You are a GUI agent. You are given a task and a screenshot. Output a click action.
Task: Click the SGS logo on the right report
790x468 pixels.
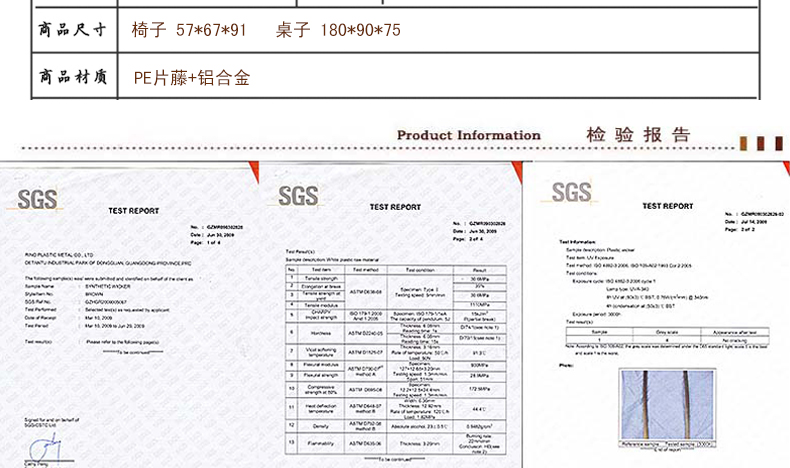(x=571, y=192)
